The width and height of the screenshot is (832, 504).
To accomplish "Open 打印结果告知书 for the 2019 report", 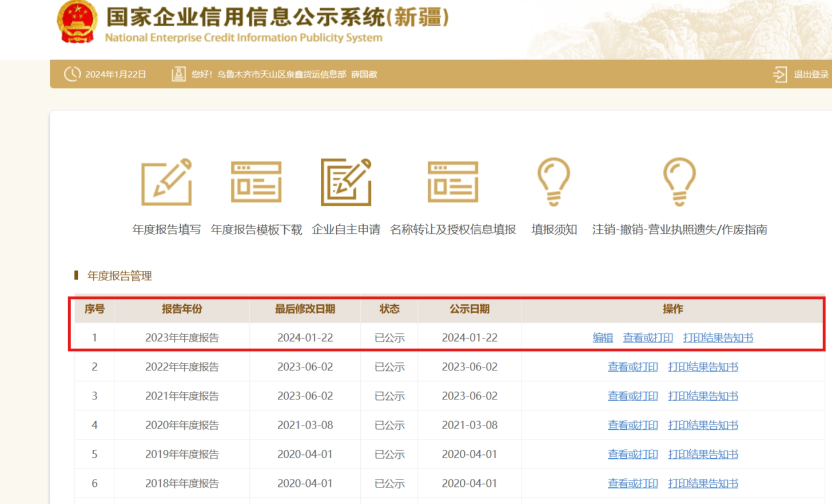I will pyautogui.click(x=703, y=454).
